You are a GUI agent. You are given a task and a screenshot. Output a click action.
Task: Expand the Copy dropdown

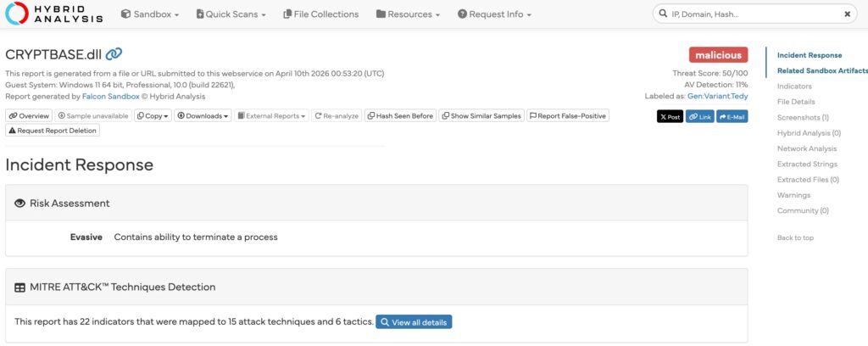pyautogui.click(x=153, y=115)
